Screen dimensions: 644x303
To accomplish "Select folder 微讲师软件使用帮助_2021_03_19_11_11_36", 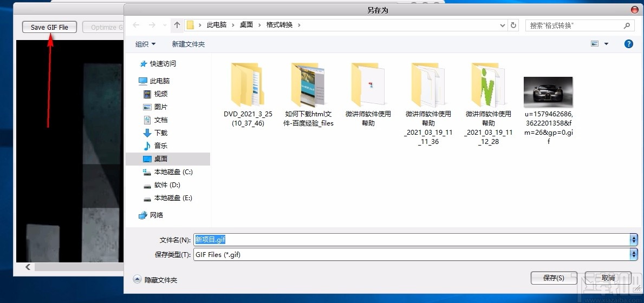I will [428, 104].
